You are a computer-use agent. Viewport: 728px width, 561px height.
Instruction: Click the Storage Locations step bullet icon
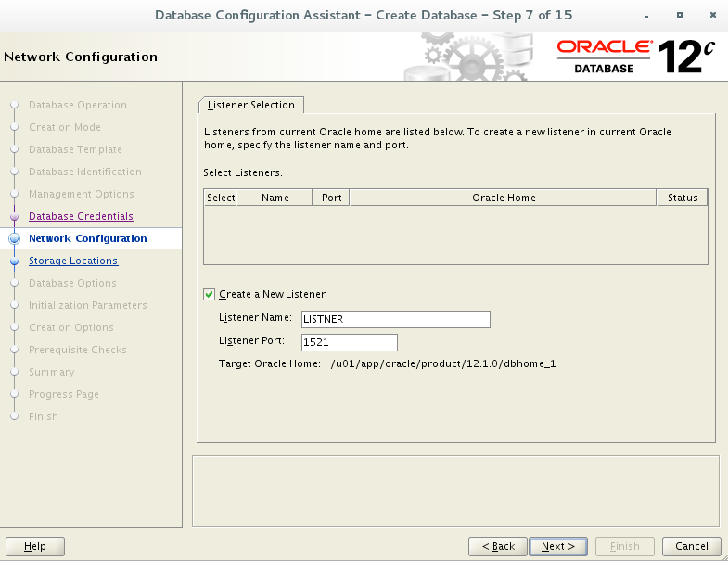click(x=15, y=261)
